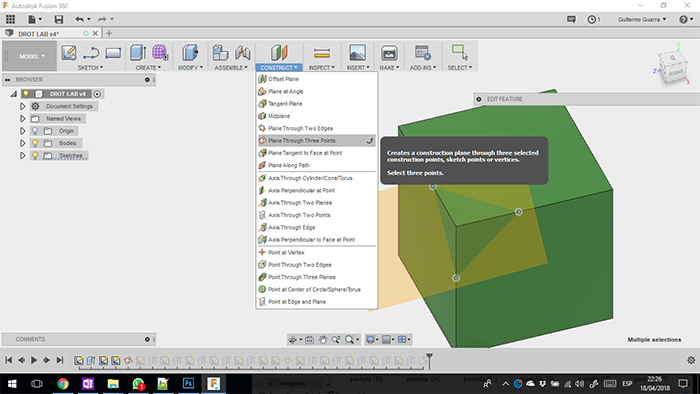Open the SKETCH dropdown menu
Screen dimensions: 700x394
[90, 67]
